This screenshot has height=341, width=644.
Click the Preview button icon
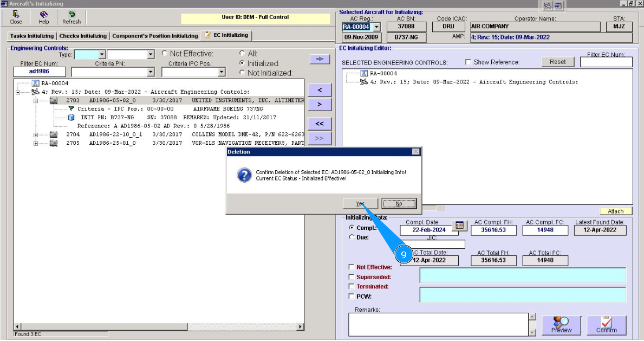[561, 325]
